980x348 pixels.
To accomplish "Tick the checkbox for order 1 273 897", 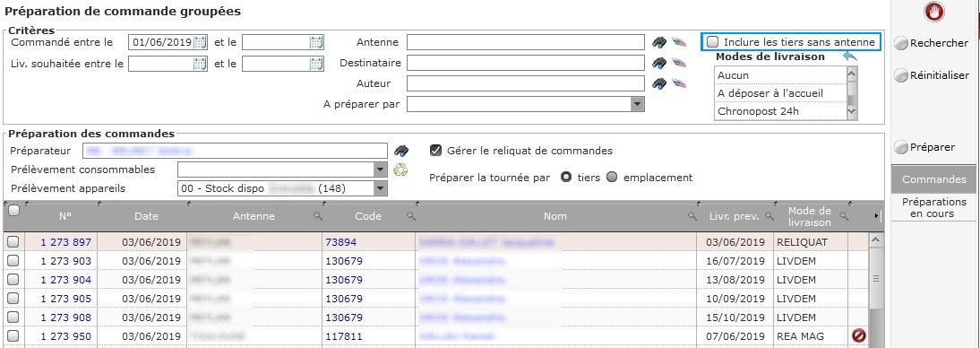I will [13, 242].
